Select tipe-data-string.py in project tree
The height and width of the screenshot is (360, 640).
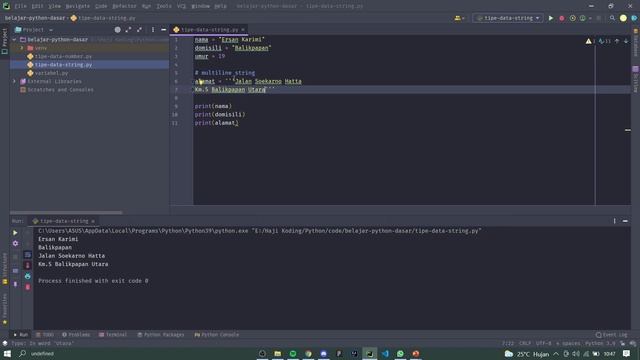[x=63, y=64]
